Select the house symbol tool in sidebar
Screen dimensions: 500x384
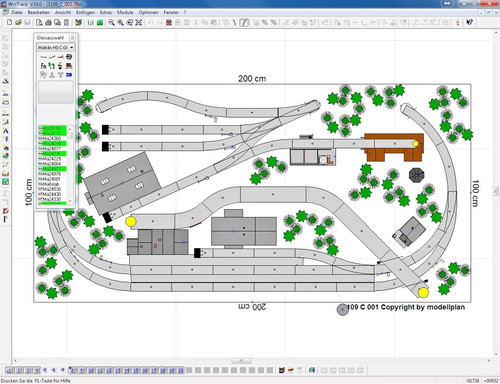click(5, 148)
